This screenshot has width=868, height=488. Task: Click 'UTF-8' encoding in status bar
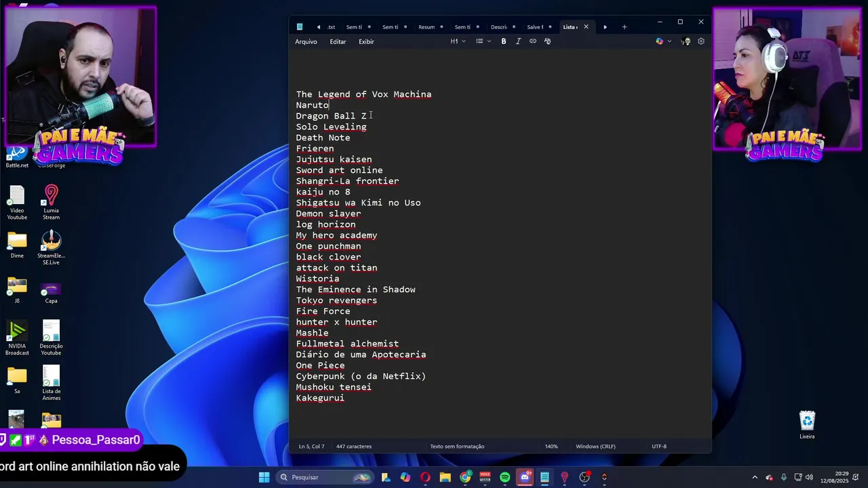(659, 447)
